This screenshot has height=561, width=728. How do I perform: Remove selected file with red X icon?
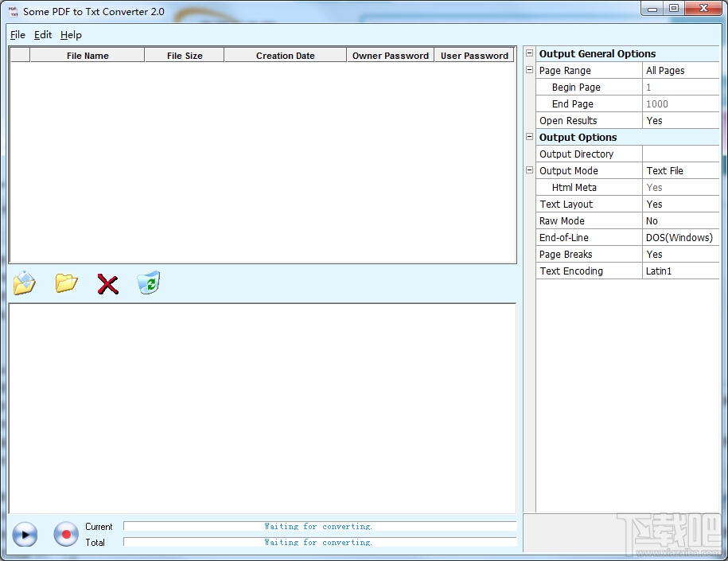pyautogui.click(x=107, y=284)
